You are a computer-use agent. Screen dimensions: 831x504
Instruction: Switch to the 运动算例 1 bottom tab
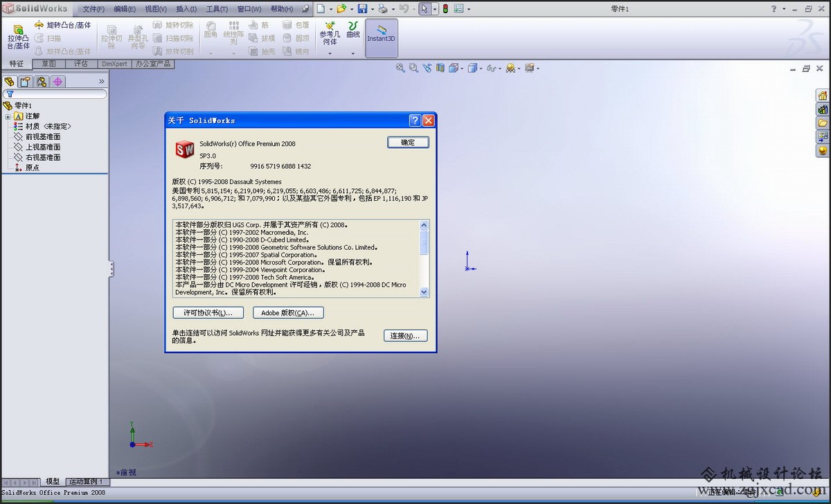click(87, 482)
